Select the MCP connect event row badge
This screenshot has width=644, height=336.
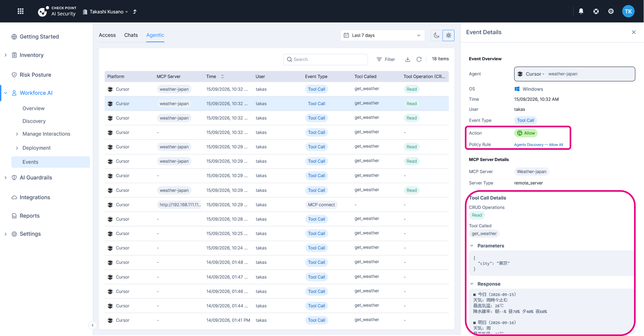321,205
